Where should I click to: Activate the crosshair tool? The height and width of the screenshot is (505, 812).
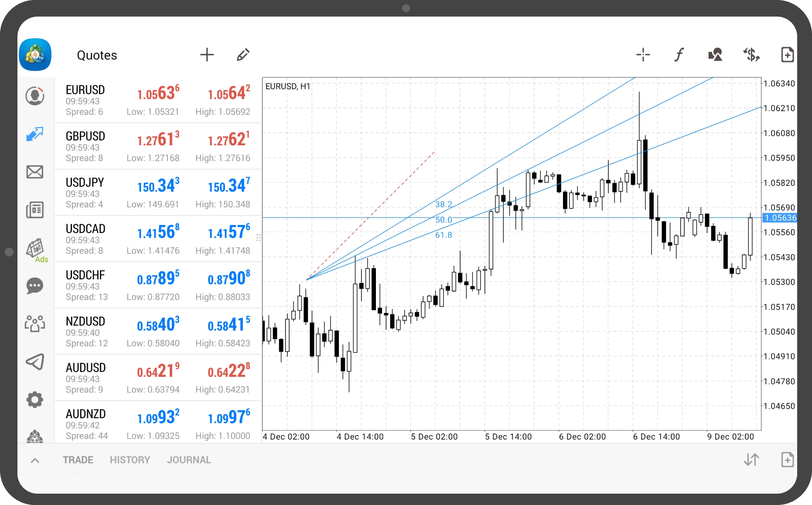(643, 55)
